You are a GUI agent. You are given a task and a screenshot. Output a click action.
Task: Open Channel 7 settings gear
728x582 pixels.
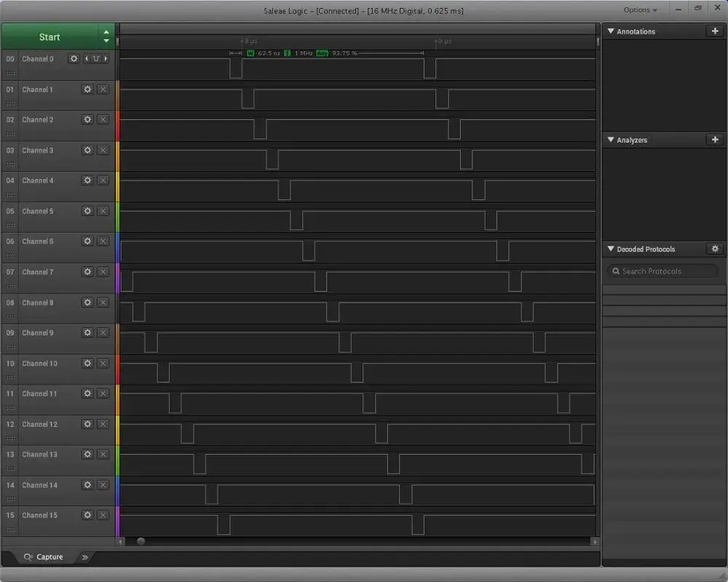(87, 271)
